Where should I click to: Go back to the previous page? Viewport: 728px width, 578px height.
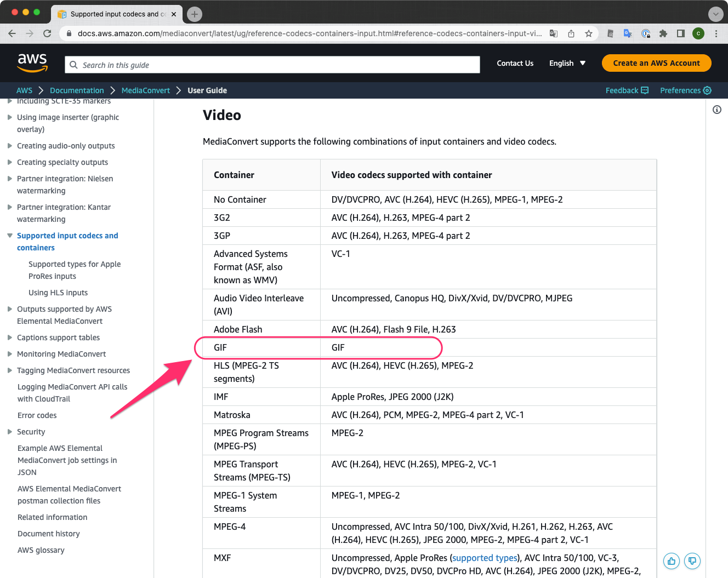click(12, 33)
